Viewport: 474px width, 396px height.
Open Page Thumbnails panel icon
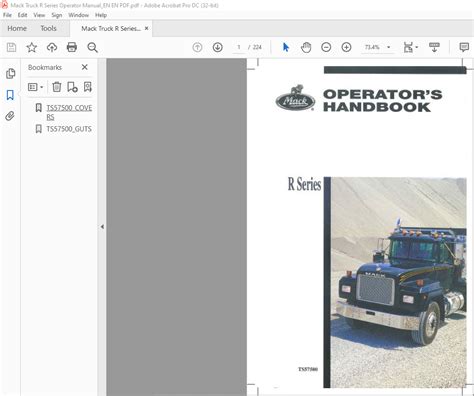10,73
